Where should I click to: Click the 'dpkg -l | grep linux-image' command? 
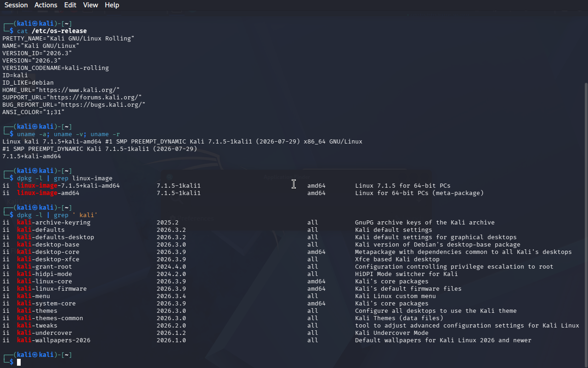tap(65, 178)
